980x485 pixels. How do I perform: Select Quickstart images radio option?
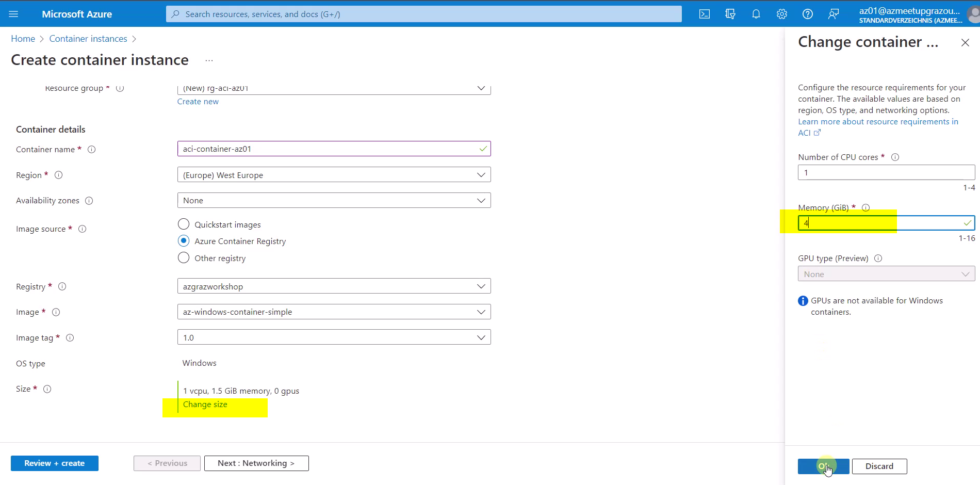(x=184, y=224)
